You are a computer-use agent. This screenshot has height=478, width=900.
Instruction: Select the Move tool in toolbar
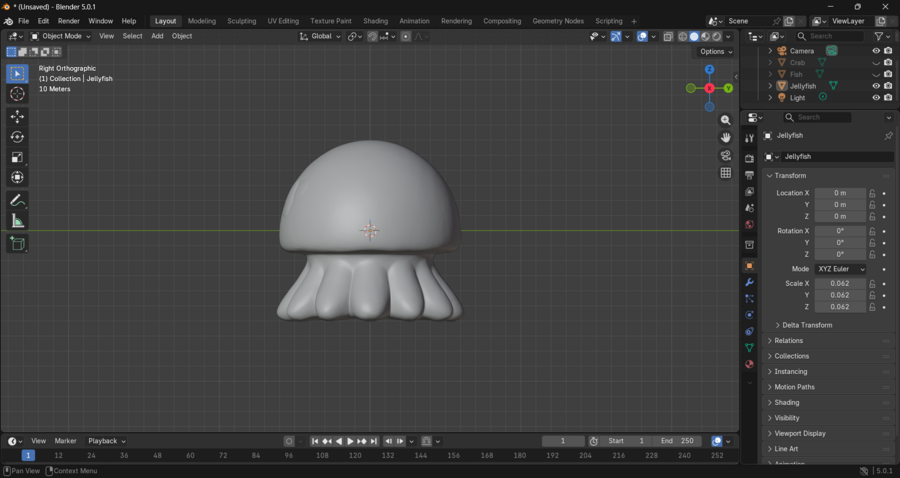(x=17, y=116)
